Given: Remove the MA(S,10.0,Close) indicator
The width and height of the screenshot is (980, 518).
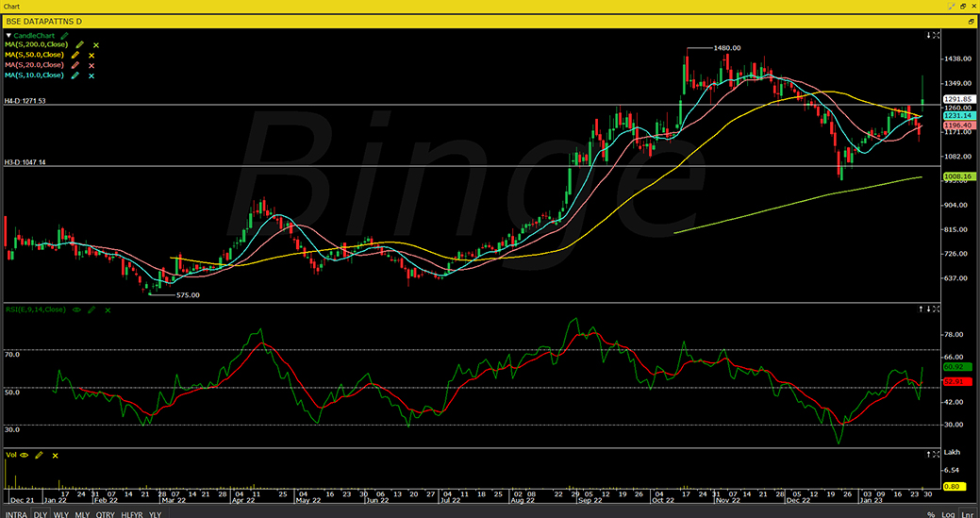Looking at the screenshot, I should (x=91, y=75).
